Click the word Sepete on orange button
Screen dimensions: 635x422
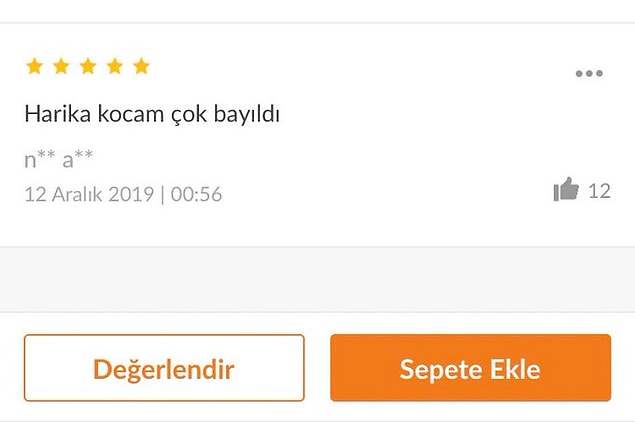tap(442, 370)
